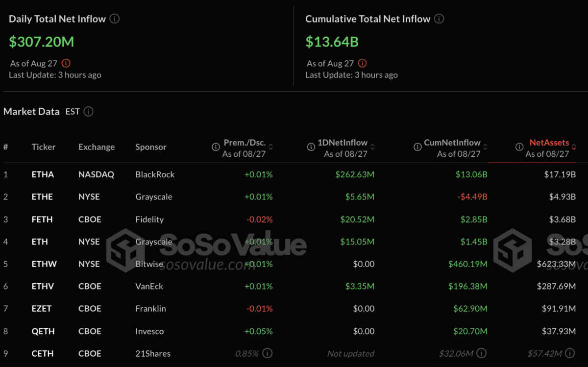This screenshot has width=588, height=367.
Task: Open info icon for NetAssets column
Action: click(x=520, y=147)
